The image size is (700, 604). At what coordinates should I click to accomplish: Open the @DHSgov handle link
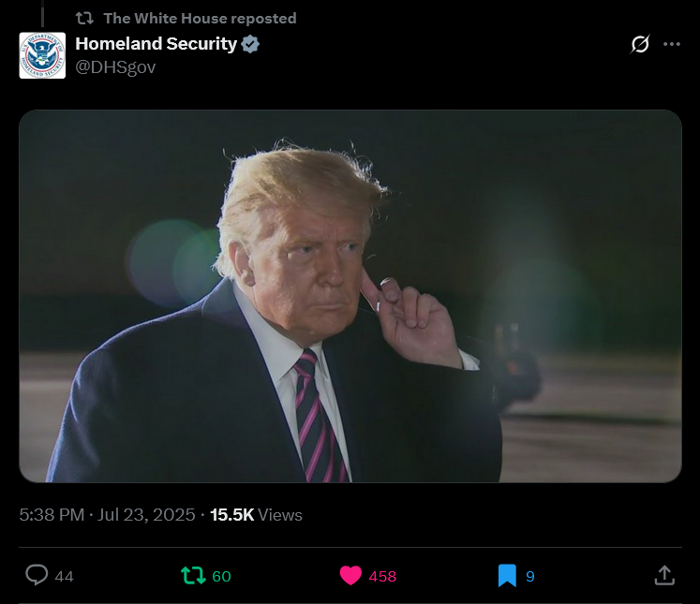115,66
